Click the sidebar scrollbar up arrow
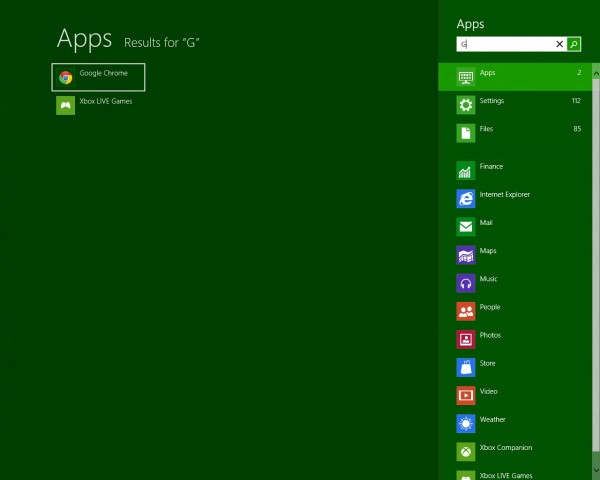 coord(596,72)
